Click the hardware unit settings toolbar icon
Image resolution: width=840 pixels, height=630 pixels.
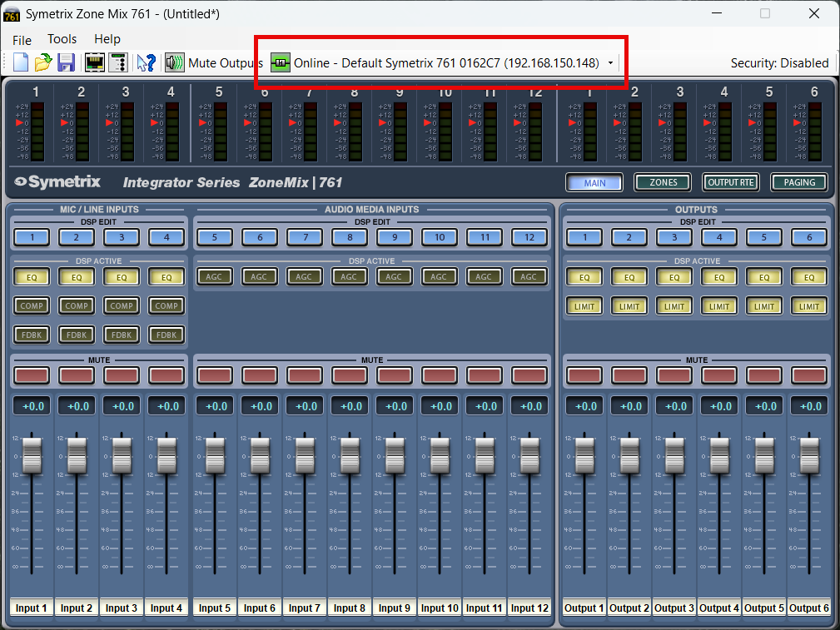click(x=118, y=62)
